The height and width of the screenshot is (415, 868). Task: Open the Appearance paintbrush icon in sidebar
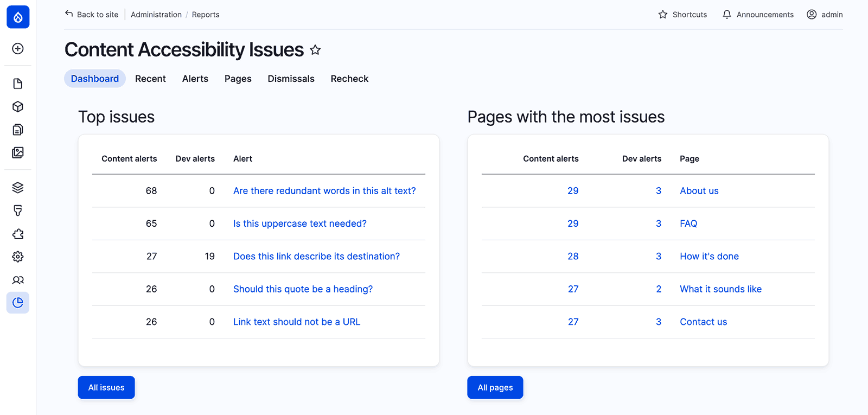18,210
